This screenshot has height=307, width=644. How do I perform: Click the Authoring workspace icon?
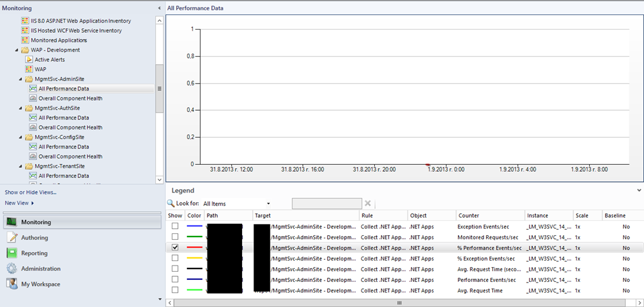[12, 238]
